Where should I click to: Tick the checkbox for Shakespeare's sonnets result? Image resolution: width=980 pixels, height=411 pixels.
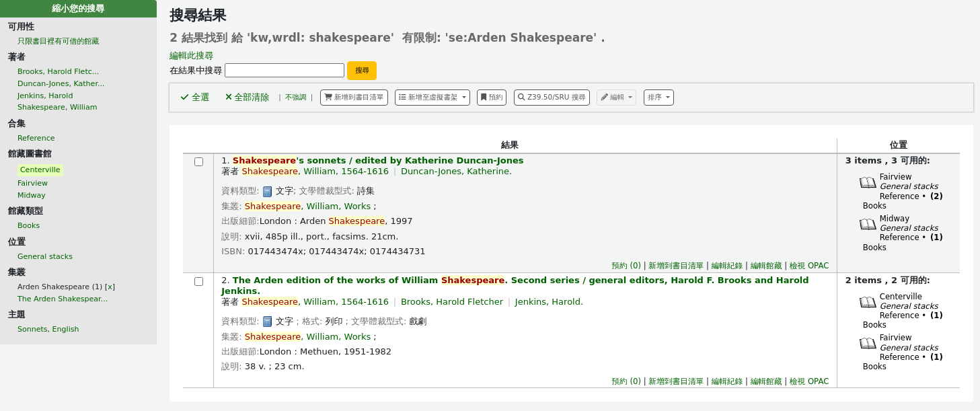point(198,161)
